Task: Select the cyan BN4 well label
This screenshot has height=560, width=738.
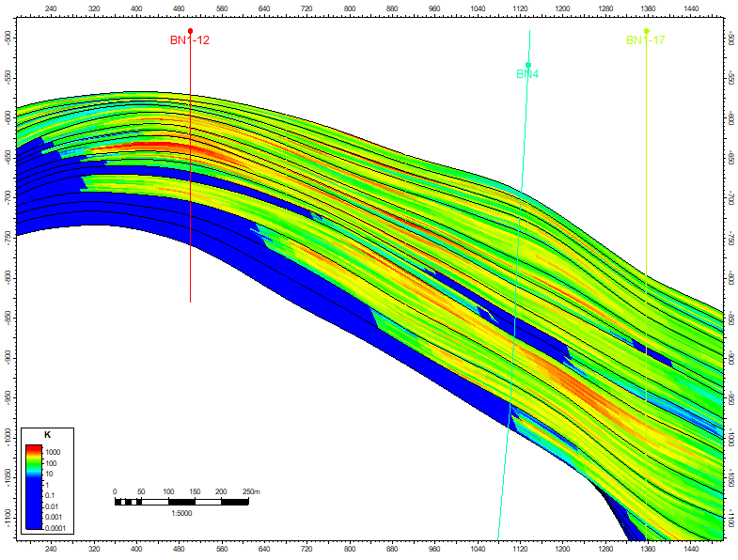Action: pyautogui.click(x=526, y=74)
